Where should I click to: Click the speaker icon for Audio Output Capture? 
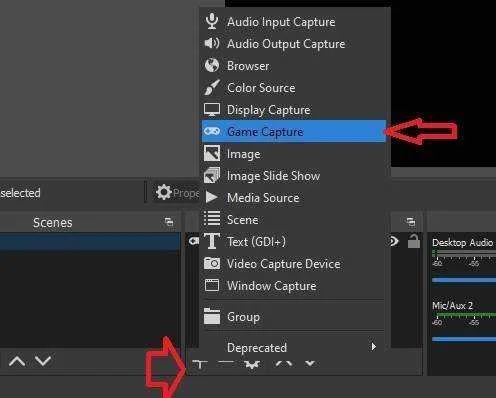click(212, 43)
